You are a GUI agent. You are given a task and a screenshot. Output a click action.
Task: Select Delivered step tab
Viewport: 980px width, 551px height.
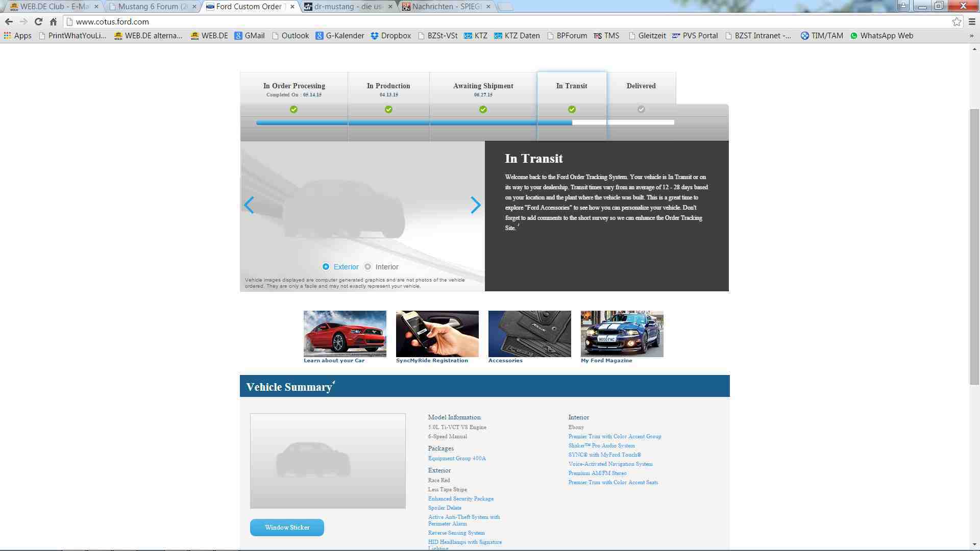(641, 88)
